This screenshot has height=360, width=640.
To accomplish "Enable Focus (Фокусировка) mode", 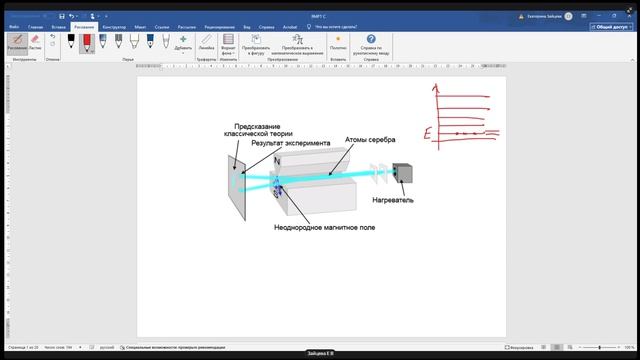I will click(x=519, y=347).
